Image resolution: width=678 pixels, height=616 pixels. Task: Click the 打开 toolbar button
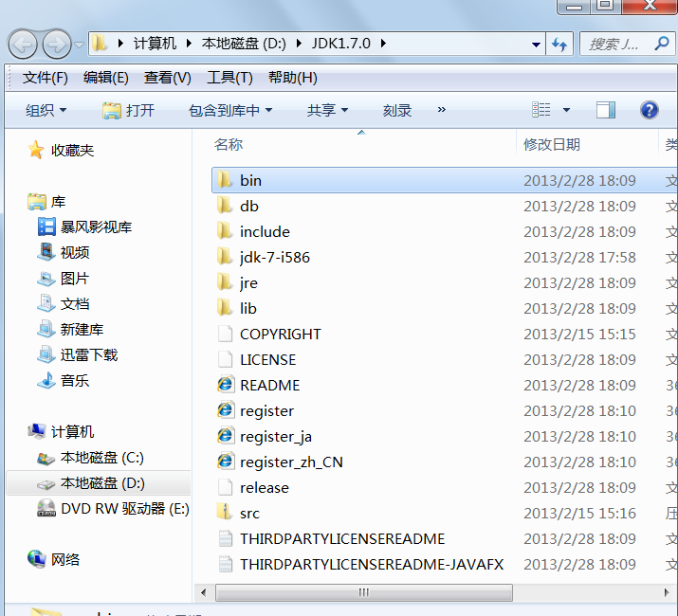coord(128,110)
